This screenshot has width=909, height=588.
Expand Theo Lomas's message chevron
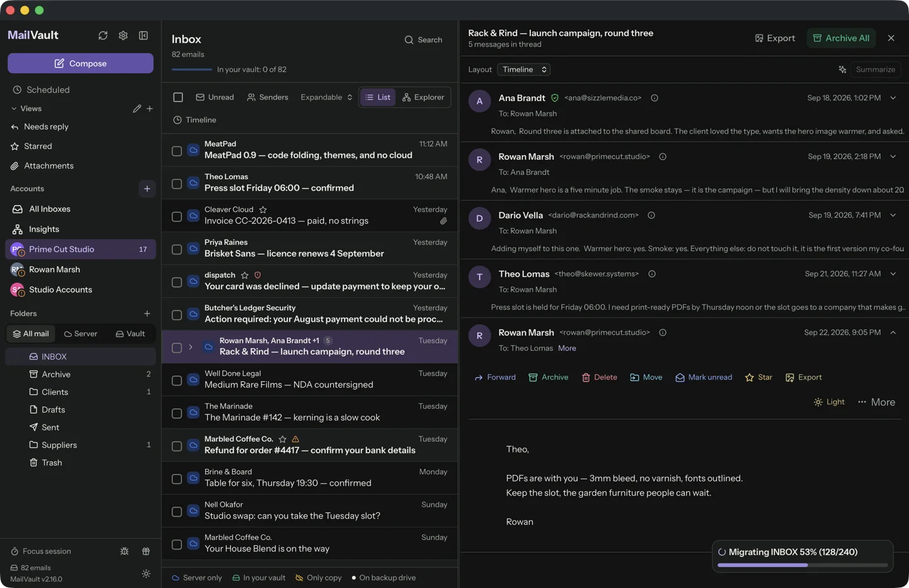coord(893,274)
